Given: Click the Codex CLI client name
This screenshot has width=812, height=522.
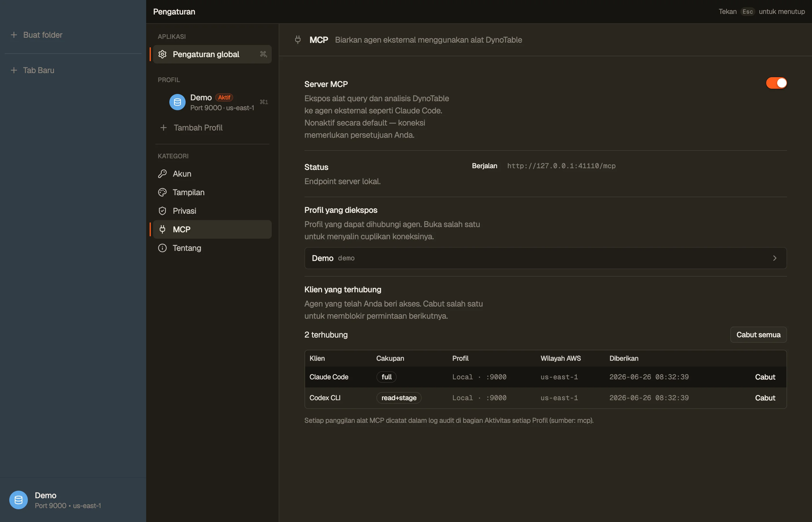Looking at the screenshot, I should [325, 398].
